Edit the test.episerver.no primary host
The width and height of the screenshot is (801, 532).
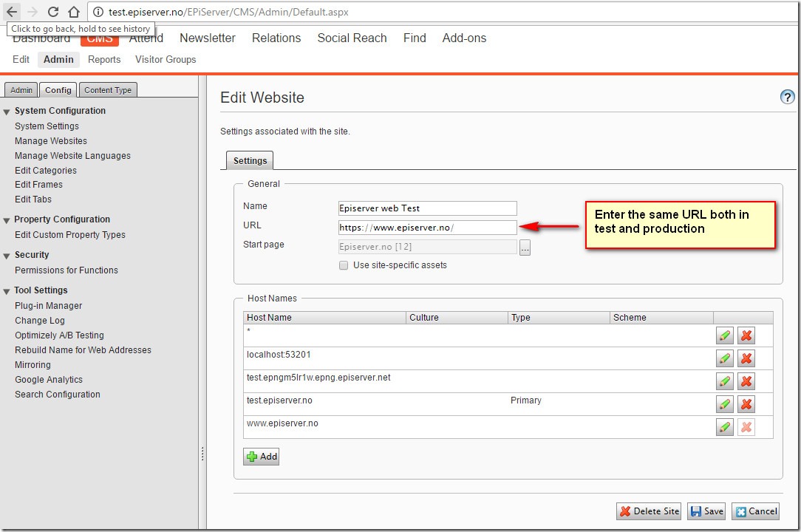[x=724, y=404]
